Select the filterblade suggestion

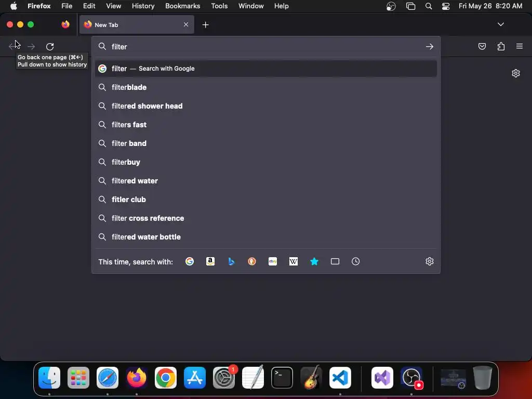(x=266, y=87)
